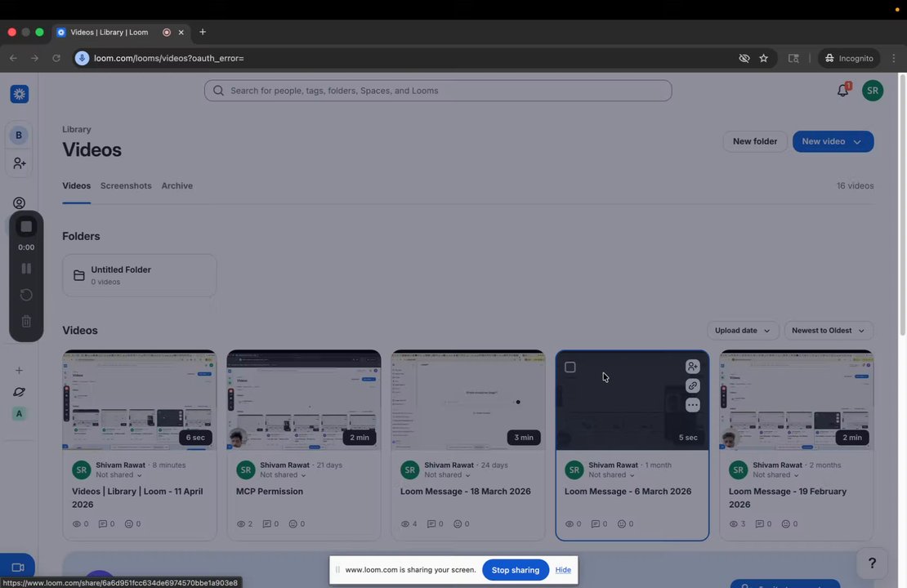Open Chrome three-dot menu

click(894, 59)
